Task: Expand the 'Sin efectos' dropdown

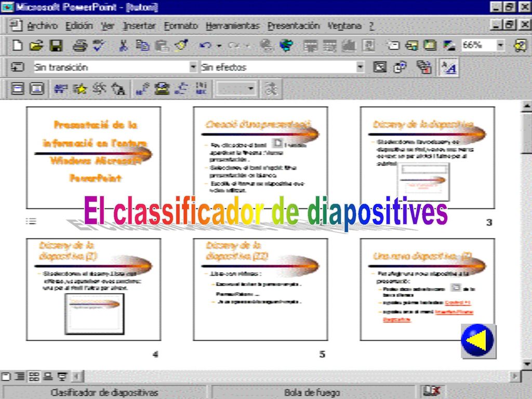Action: pos(360,67)
